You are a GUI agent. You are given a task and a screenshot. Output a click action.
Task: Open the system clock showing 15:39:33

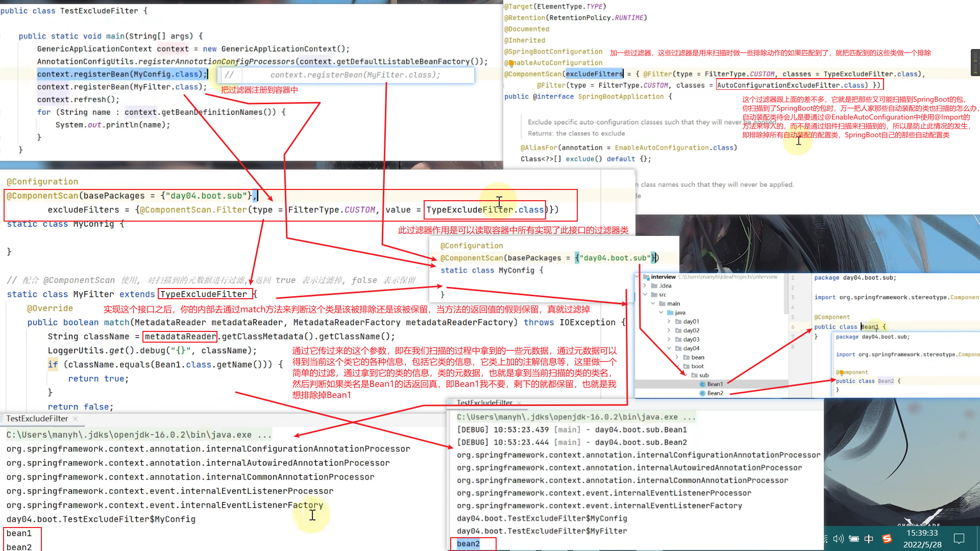(922, 533)
